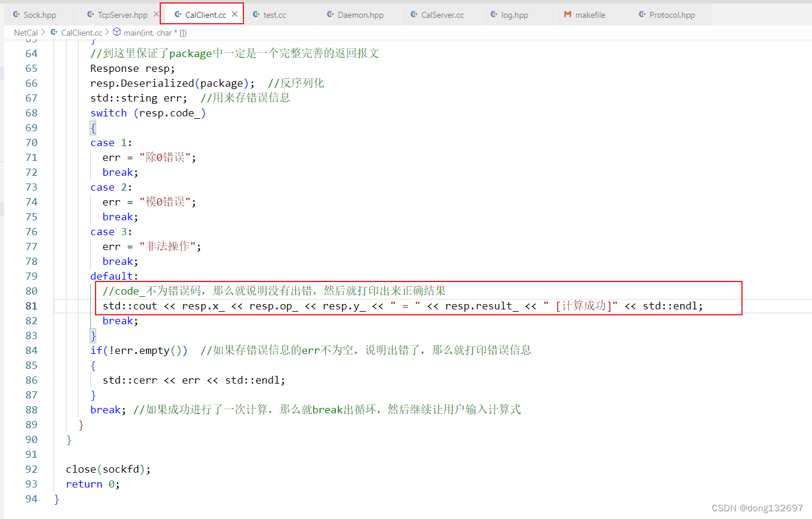Click line number 81 in gutter
This screenshot has height=519, width=812.
click(31, 306)
